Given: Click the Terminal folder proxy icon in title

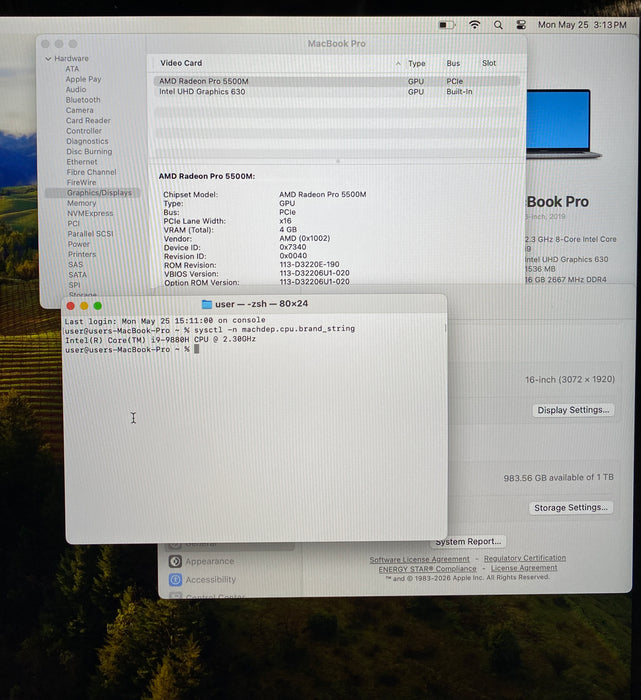Looking at the screenshot, I should tap(207, 304).
